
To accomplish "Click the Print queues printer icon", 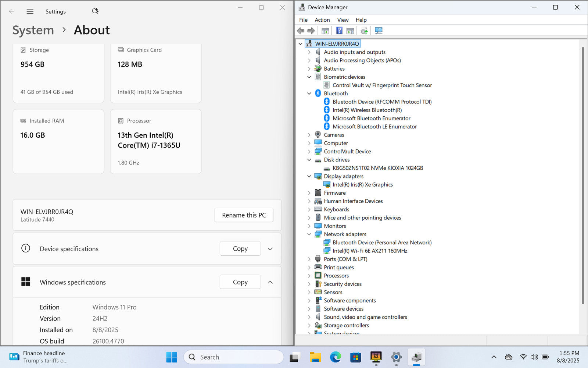I will (x=318, y=267).
